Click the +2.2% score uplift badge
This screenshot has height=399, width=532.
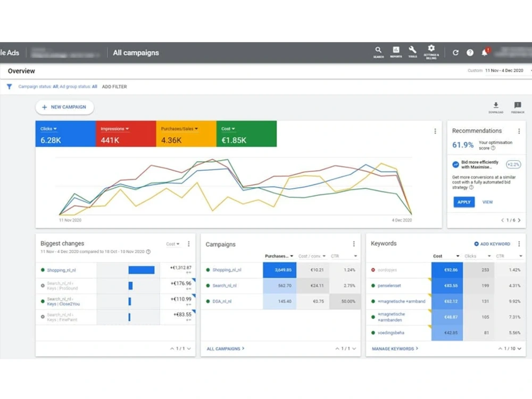pos(513,164)
